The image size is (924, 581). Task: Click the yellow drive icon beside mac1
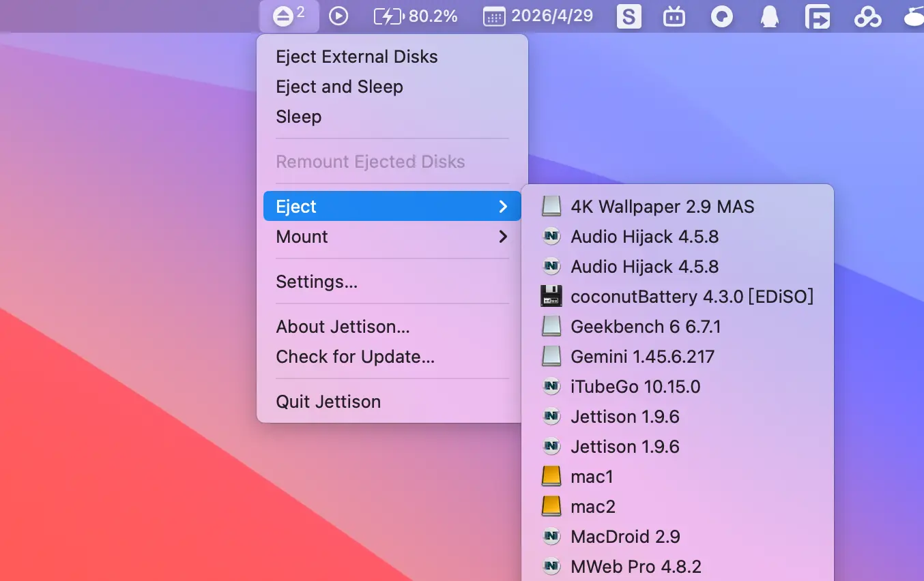(x=551, y=477)
